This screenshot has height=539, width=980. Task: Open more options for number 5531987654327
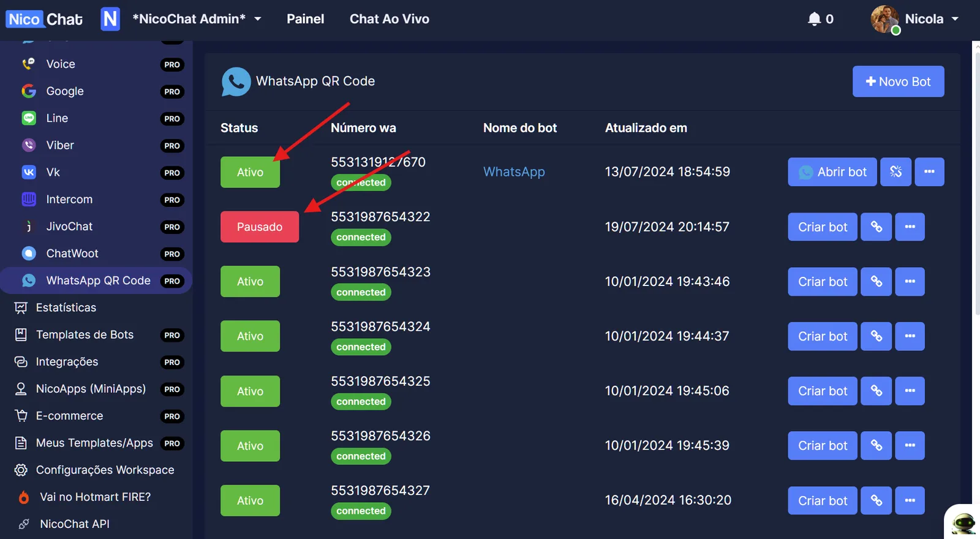click(910, 500)
